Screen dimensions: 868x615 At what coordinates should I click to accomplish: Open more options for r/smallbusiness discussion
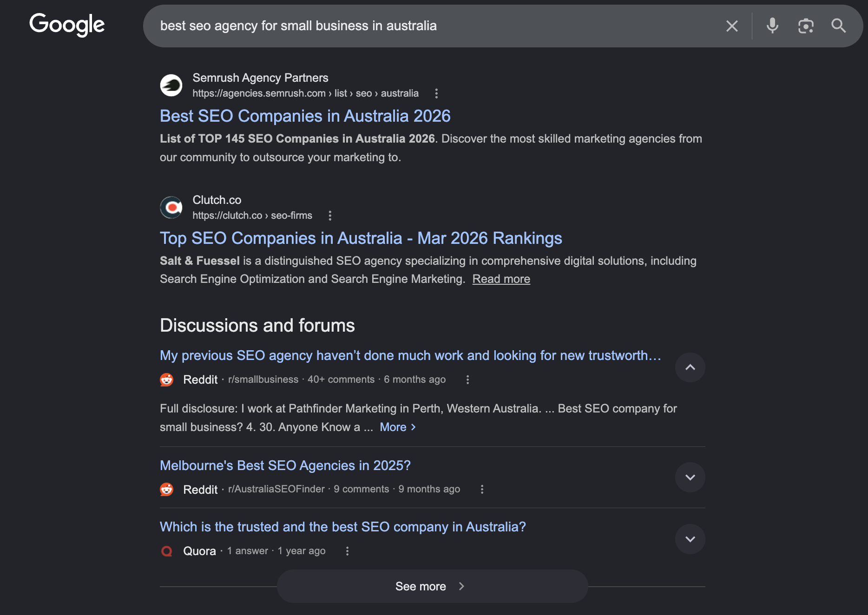pyautogui.click(x=467, y=379)
